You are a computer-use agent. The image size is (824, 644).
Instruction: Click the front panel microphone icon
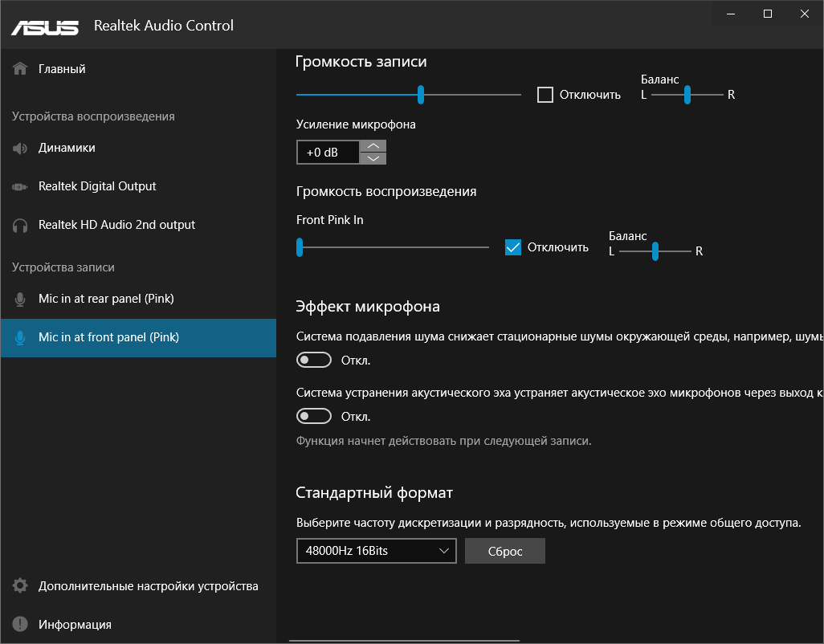click(x=20, y=337)
